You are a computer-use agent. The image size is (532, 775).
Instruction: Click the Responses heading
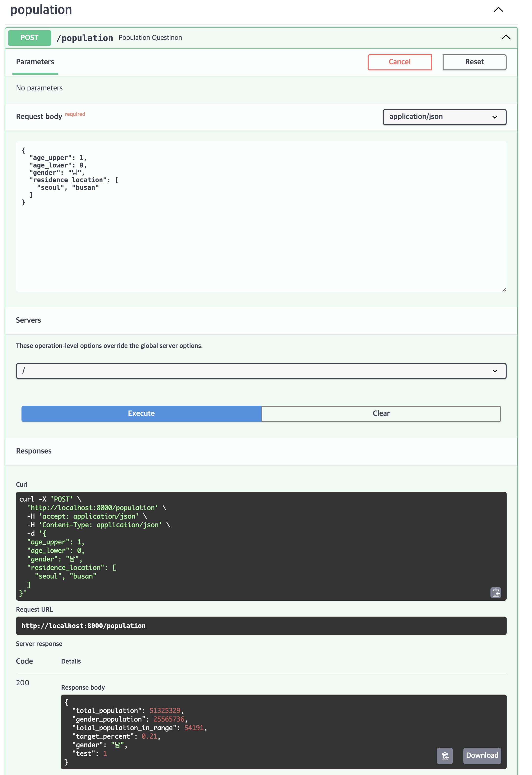point(34,451)
